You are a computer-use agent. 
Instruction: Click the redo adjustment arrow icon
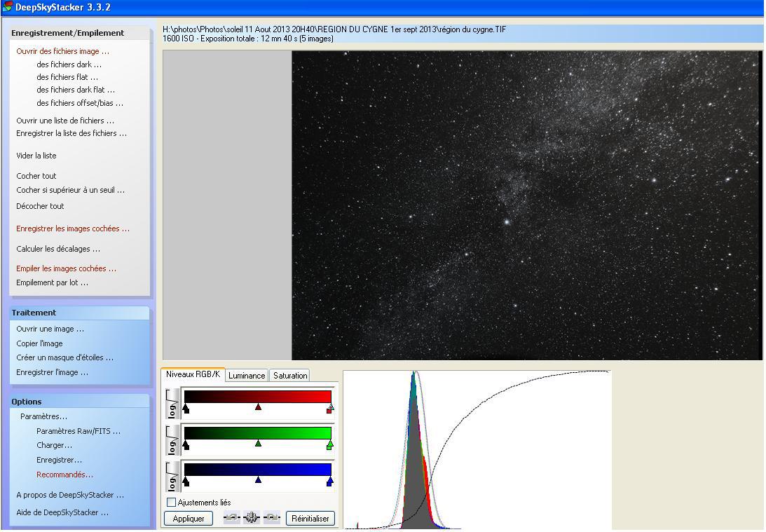[x=272, y=517]
